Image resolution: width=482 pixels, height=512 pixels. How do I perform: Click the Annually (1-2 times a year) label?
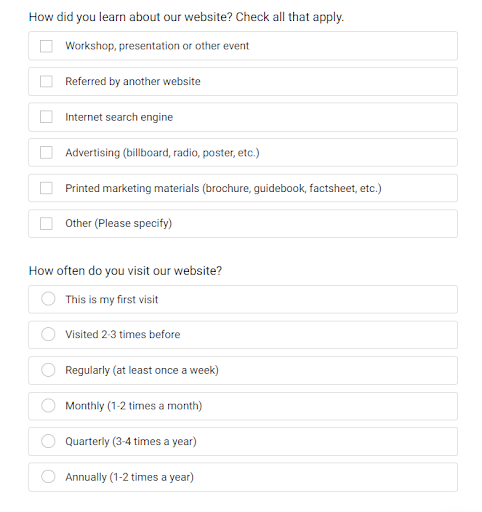(x=129, y=477)
